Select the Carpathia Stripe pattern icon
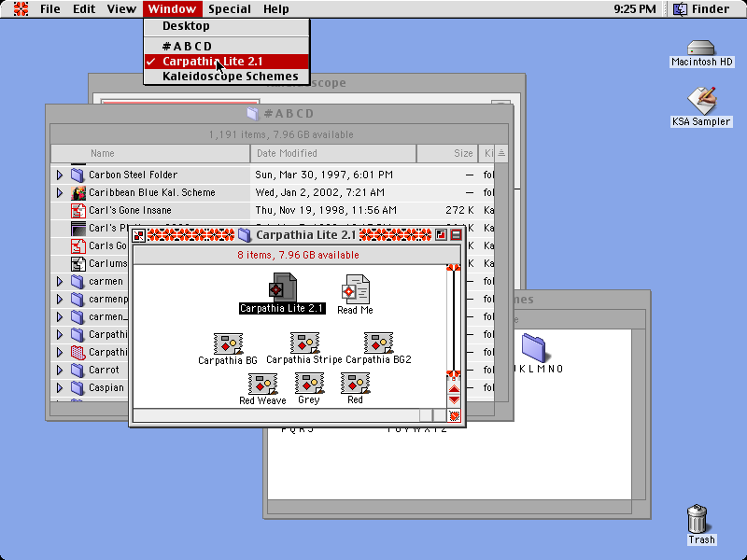747x560 pixels. coord(304,343)
